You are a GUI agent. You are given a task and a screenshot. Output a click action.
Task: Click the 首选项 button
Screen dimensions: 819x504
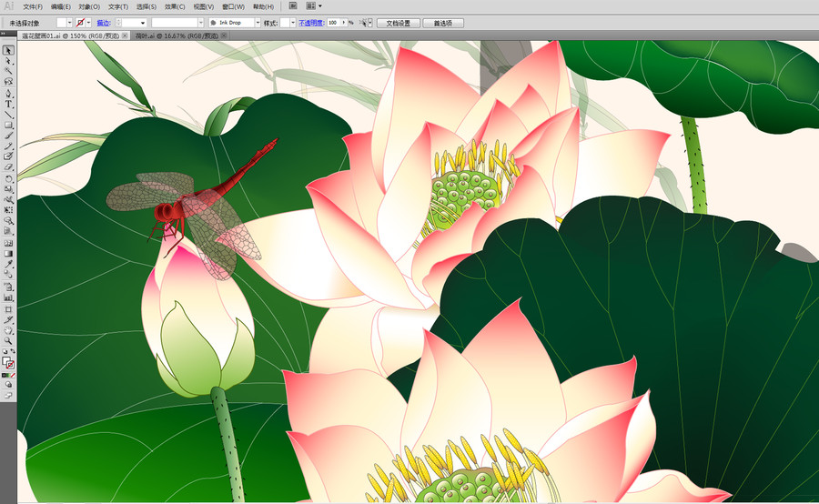[x=443, y=23]
